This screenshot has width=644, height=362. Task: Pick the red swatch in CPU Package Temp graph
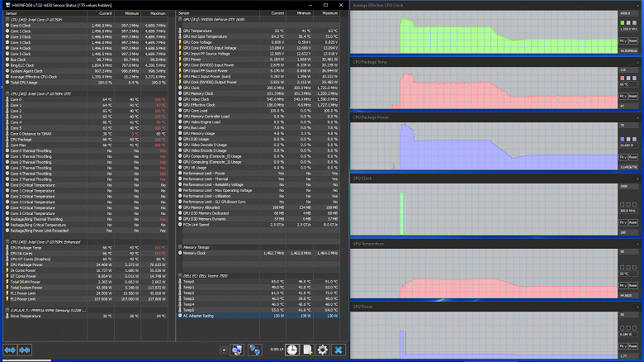[623, 79]
